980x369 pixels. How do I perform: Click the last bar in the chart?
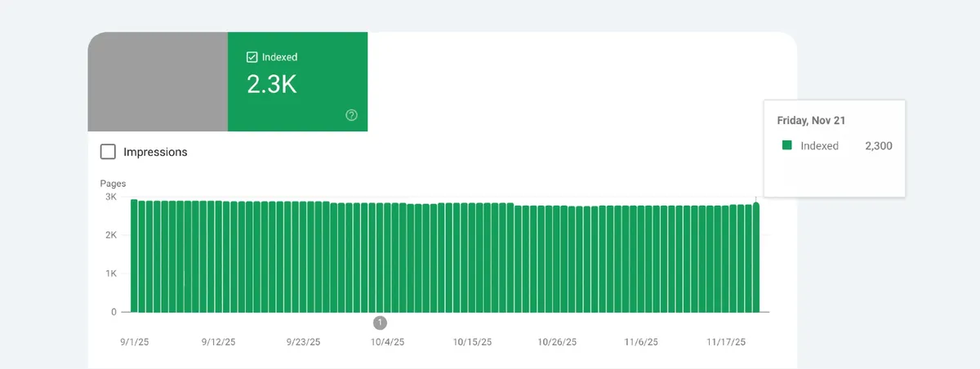[756, 257]
